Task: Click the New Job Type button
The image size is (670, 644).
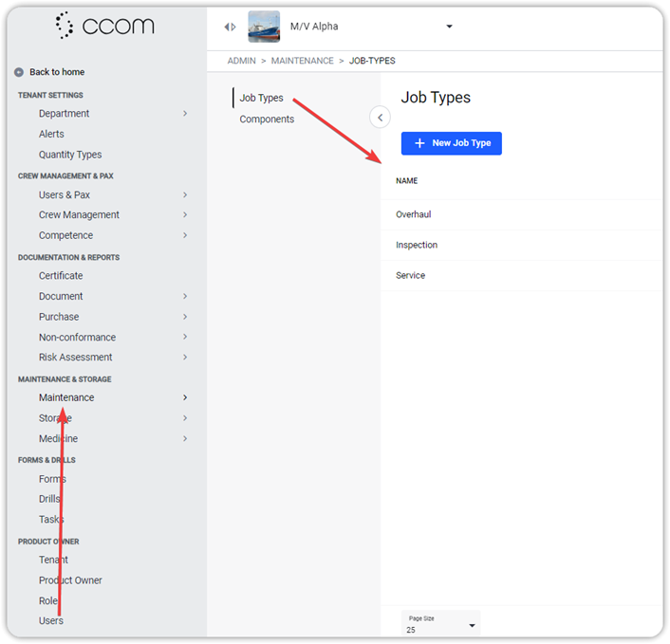Action: (451, 143)
